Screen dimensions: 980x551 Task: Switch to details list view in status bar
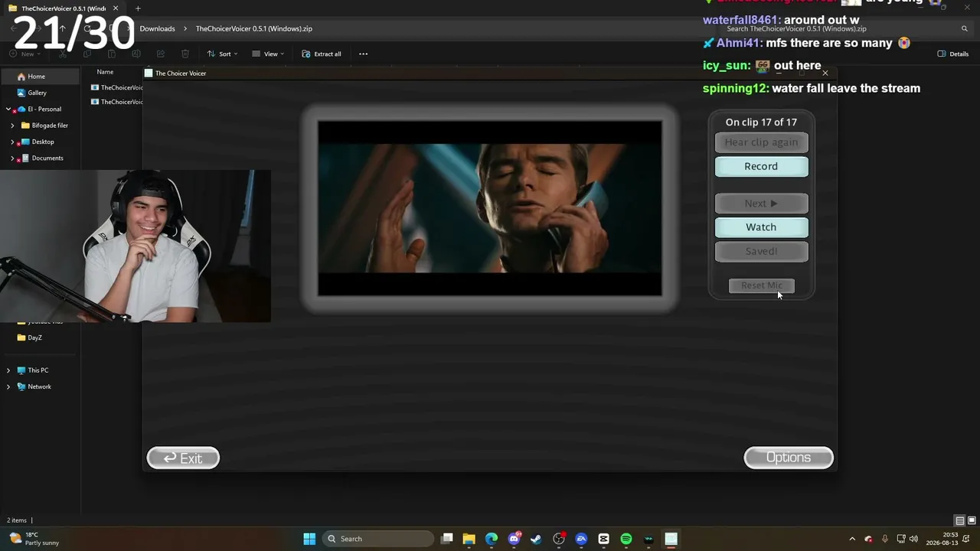[959, 520]
